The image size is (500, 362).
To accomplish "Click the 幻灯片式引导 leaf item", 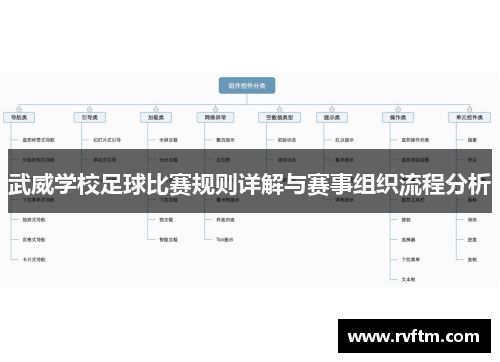I will [x=107, y=140].
